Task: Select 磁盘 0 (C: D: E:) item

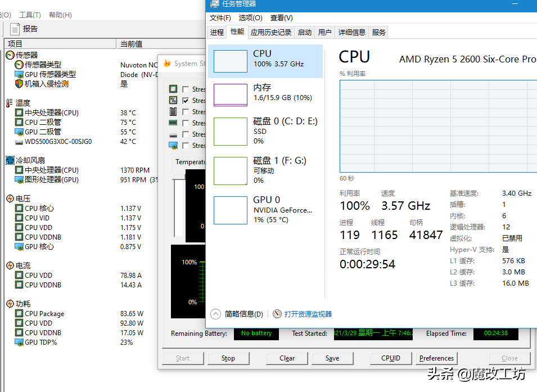Action: [265, 132]
